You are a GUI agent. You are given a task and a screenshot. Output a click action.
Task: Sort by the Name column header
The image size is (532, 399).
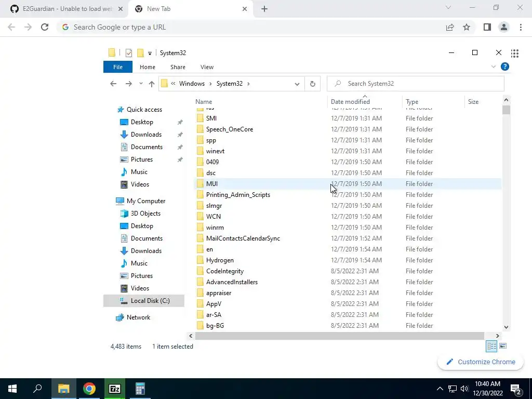click(x=204, y=102)
